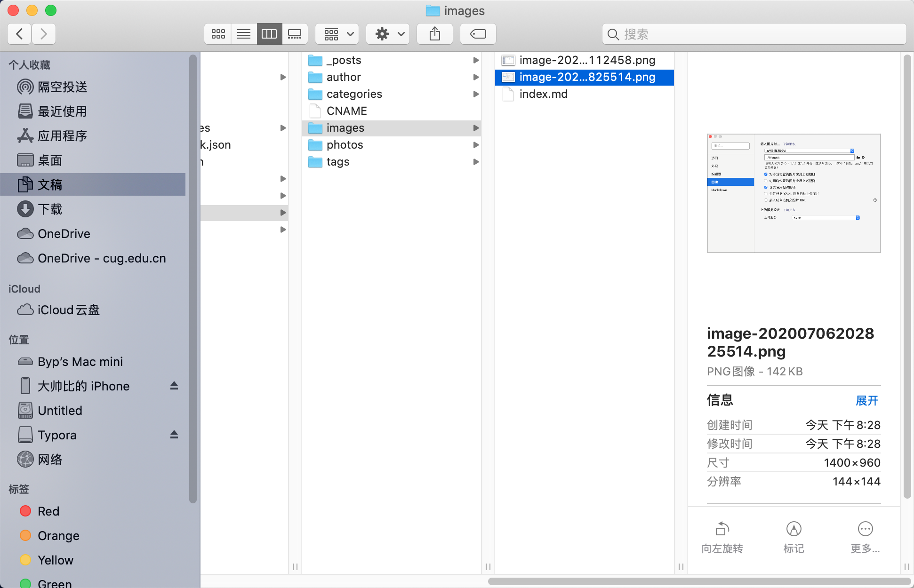Open the gear action menu dropdown
The width and height of the screenshot is (914, 588).
click(388, 34)
